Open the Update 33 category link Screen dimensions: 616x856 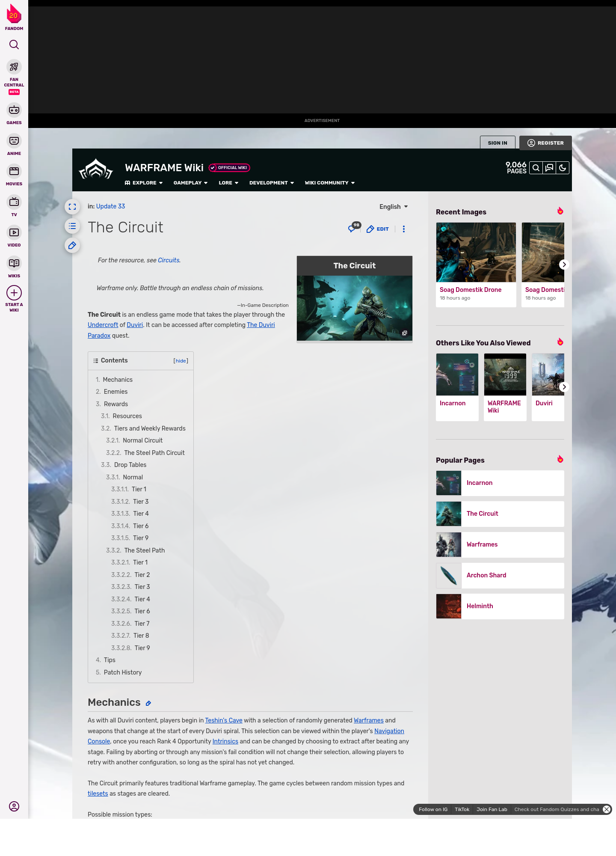click(111, 206)
